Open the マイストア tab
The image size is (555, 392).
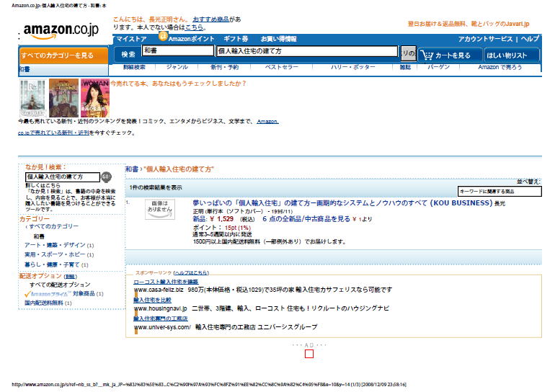131,39
